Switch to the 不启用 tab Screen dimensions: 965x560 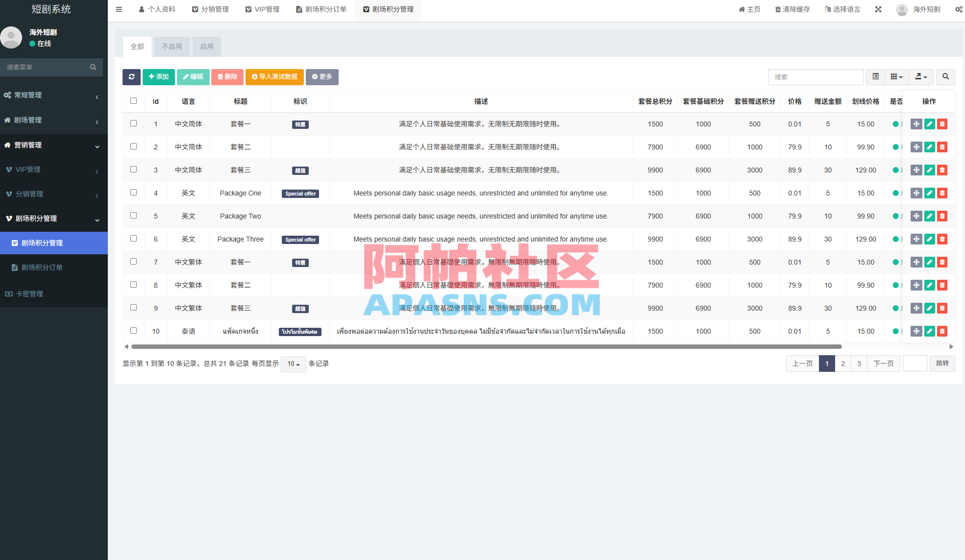(172, 46)
